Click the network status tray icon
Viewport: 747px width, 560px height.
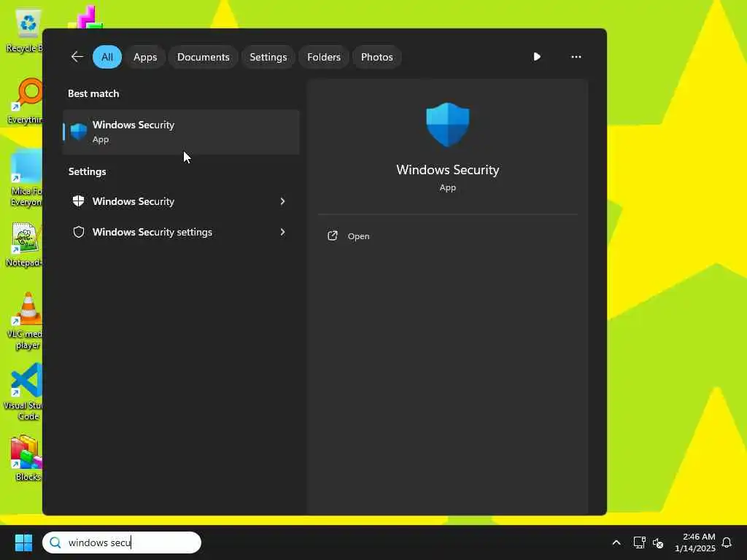[x=639, y=542]
